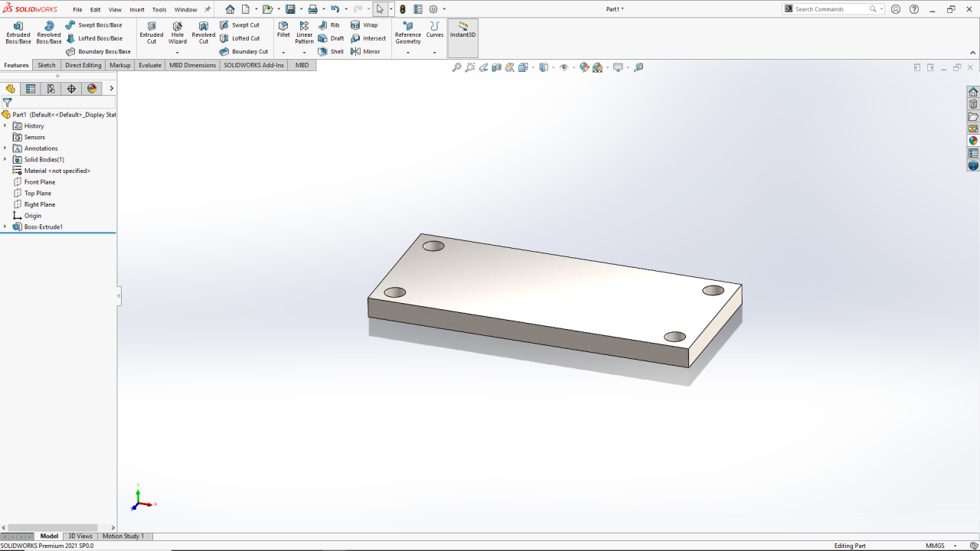
Task: Open the Tools menu
Action: [159, 10]
